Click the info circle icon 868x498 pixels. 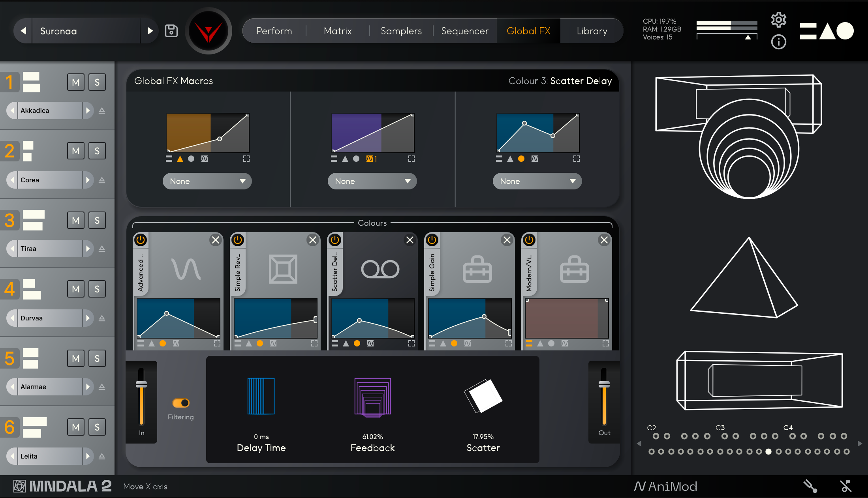click(778, 42)
